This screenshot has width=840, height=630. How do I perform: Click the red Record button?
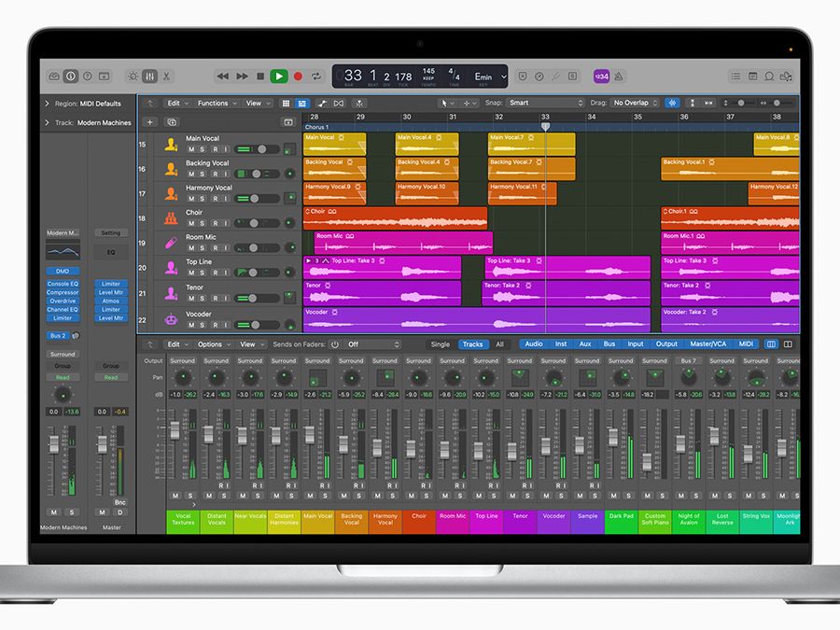[x=298, y=77]
